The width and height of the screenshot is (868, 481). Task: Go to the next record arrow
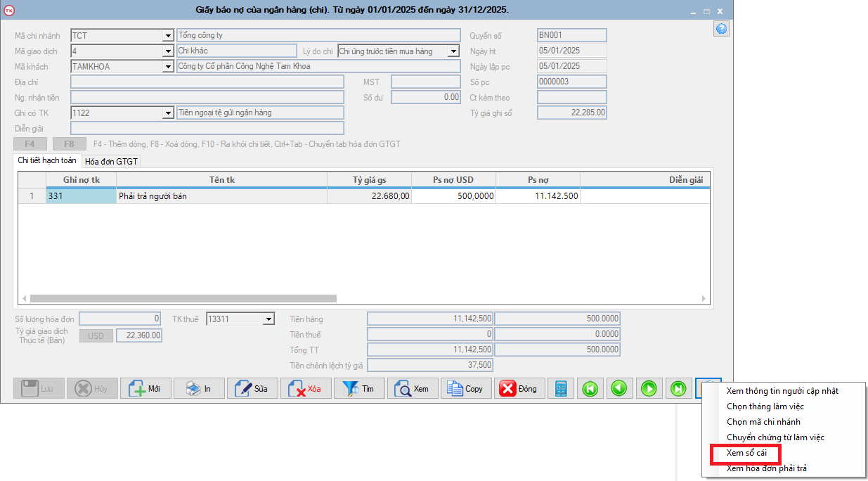pyautogui.click(x=649, y=388)
